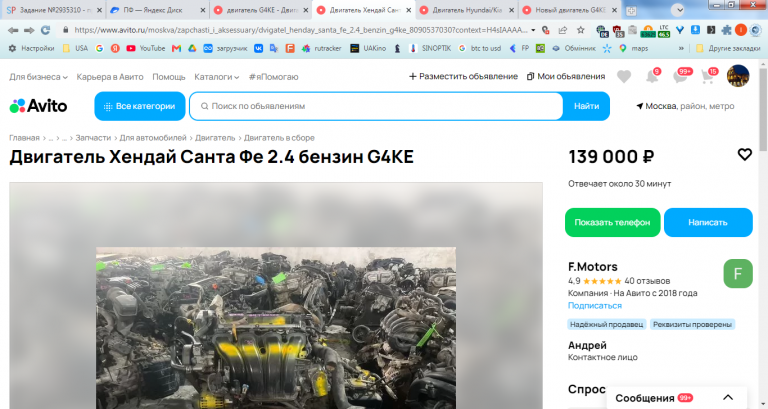Open the Карьера в Авито link
This screenshot has height=409, width=768.
(110, 77)
